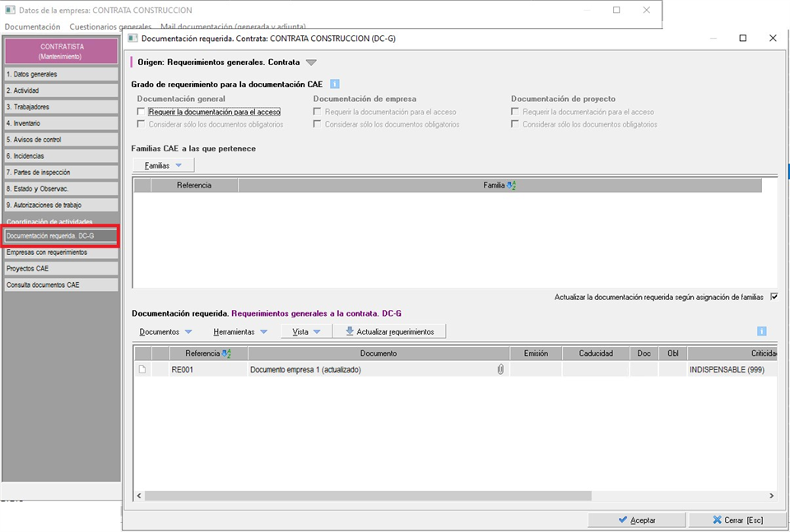Click the Doc column header
Screen dimensions: 790x532
point(644,354)
